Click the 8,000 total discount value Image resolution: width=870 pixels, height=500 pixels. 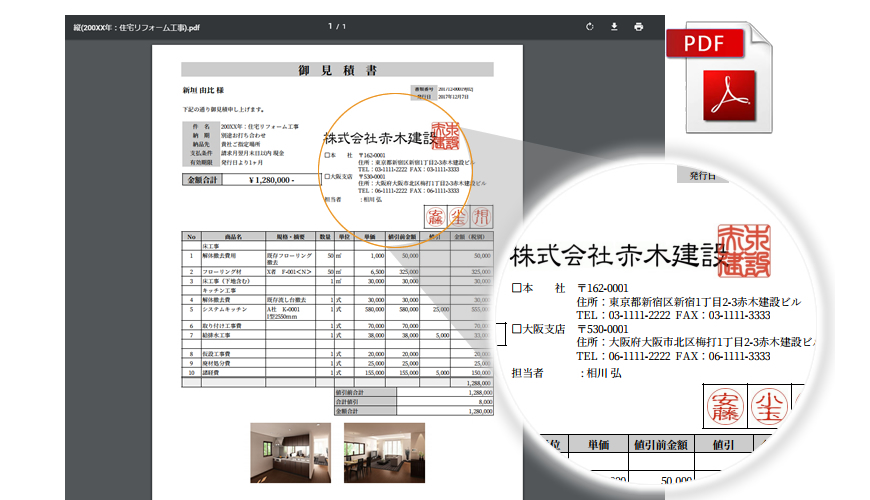(485, 402)
